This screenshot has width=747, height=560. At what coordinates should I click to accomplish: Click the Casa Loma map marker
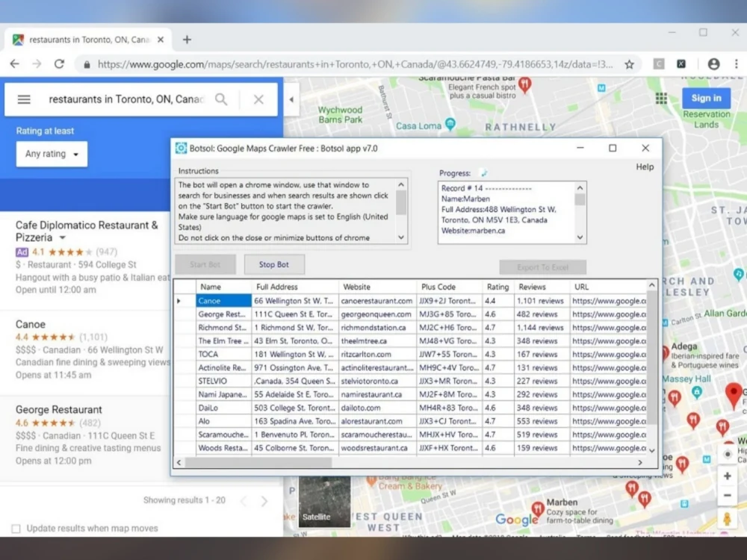450,124
